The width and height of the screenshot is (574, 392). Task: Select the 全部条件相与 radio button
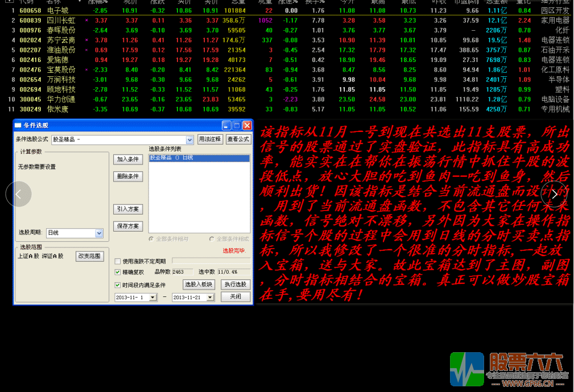[151, 239]
